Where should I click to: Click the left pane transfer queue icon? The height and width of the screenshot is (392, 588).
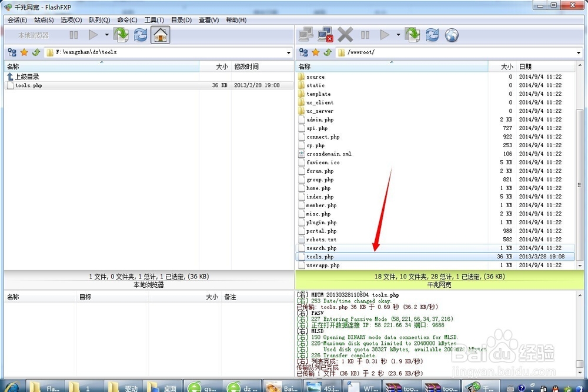click(x=121, y=35)
